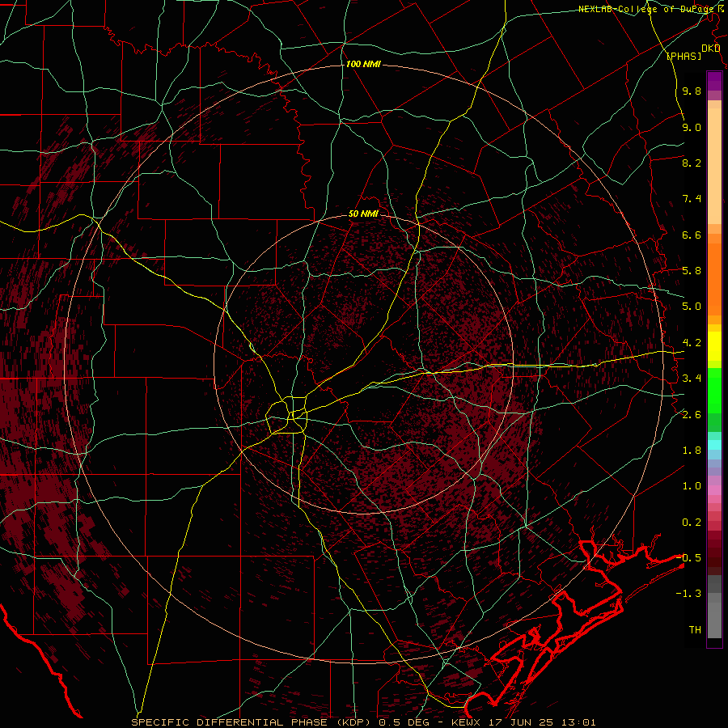Click the 2.6 scale value
This screenshot has height=728, width=728.
click(692, 415)
